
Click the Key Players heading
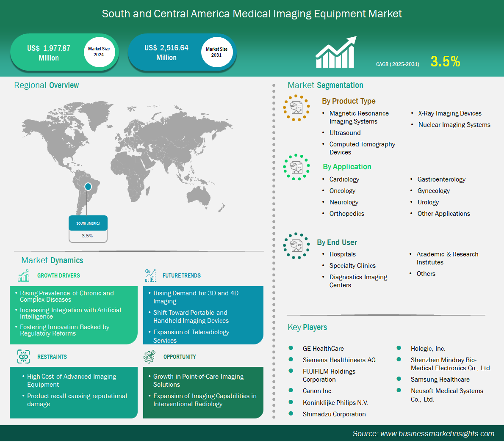307,327
